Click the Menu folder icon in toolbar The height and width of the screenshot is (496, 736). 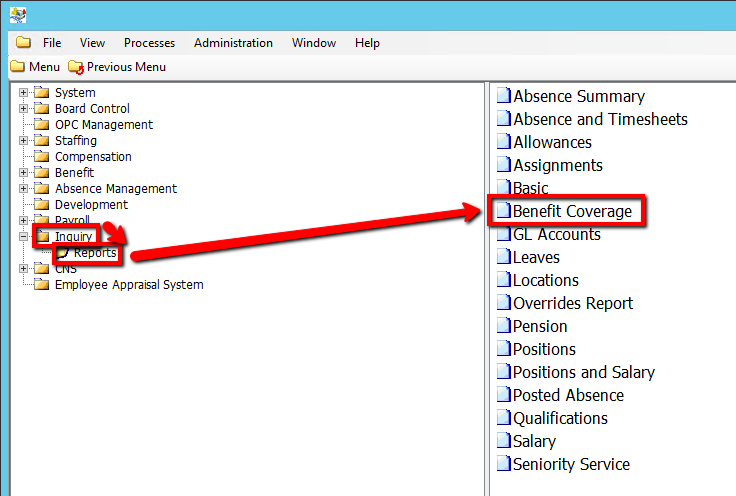[x=17, y=67]
